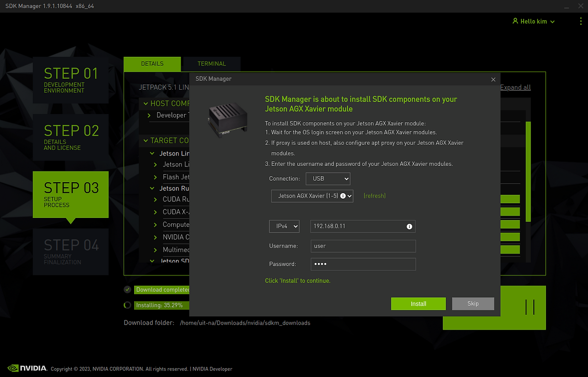Image resolution: width=588 pixels, height=377 pixels.
Task: Click the NVIDIA logo in footer
Action: 28,368
